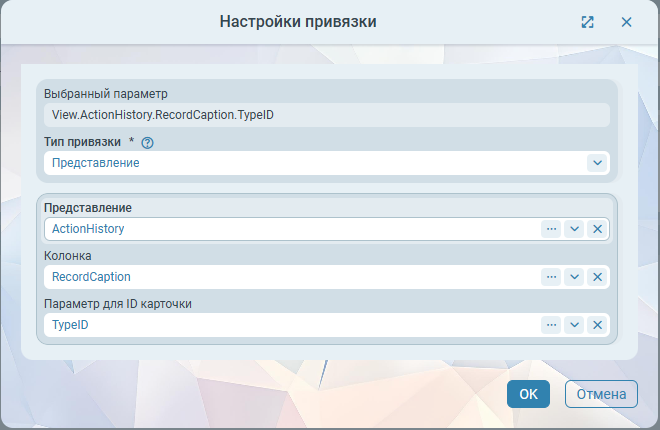
Task: Open browse ellipsis for Представление field
Action: pos(551,229)
